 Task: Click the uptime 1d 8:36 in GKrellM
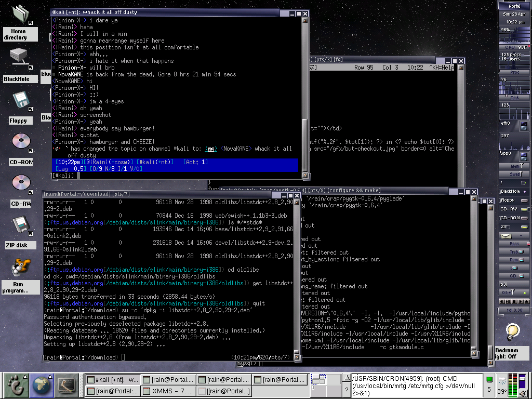(514, 310)
